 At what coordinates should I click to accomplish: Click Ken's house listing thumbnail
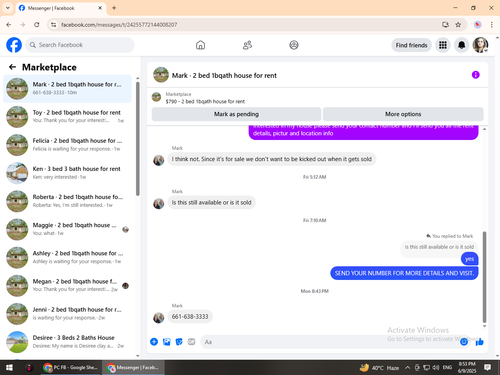(17, 173)
